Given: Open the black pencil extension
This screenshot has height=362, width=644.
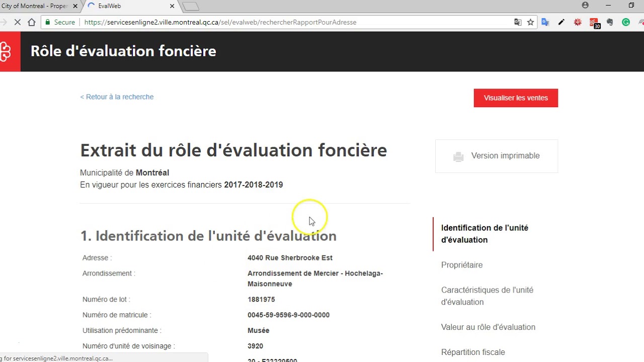Looking at the screenshot, I should click(x=561, y=22).
